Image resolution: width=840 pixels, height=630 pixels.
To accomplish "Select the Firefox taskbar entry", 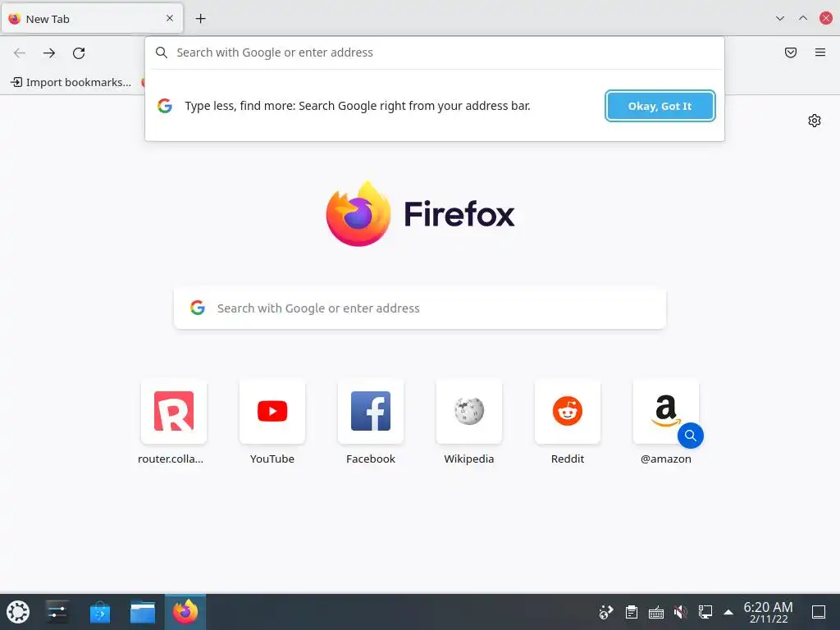I will point(185,612).
